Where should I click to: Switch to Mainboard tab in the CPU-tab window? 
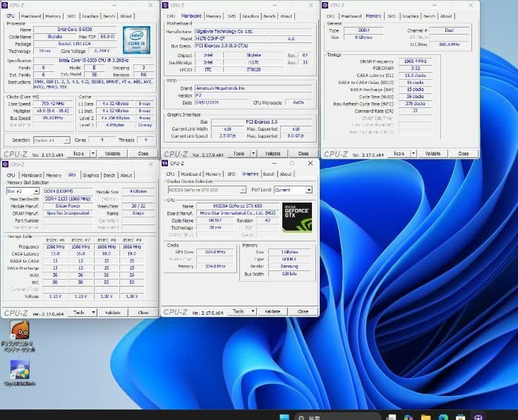click(31, 16)
